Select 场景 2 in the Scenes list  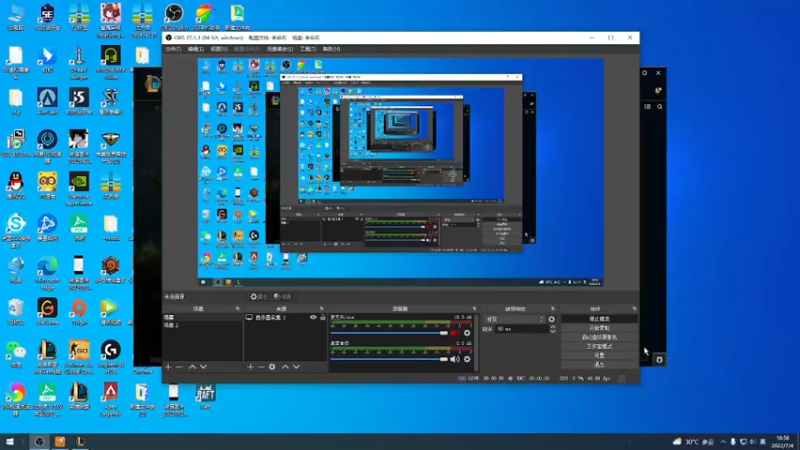coord(202,325)
